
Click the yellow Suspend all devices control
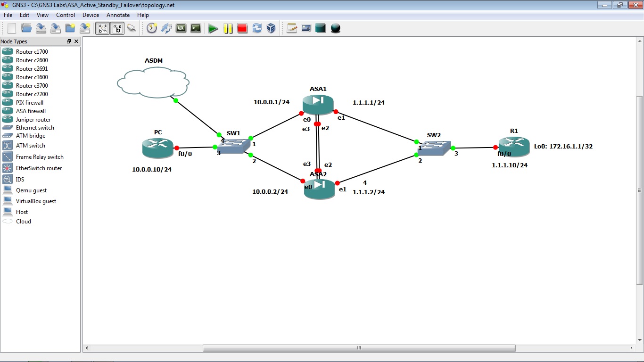coord(228,28)
